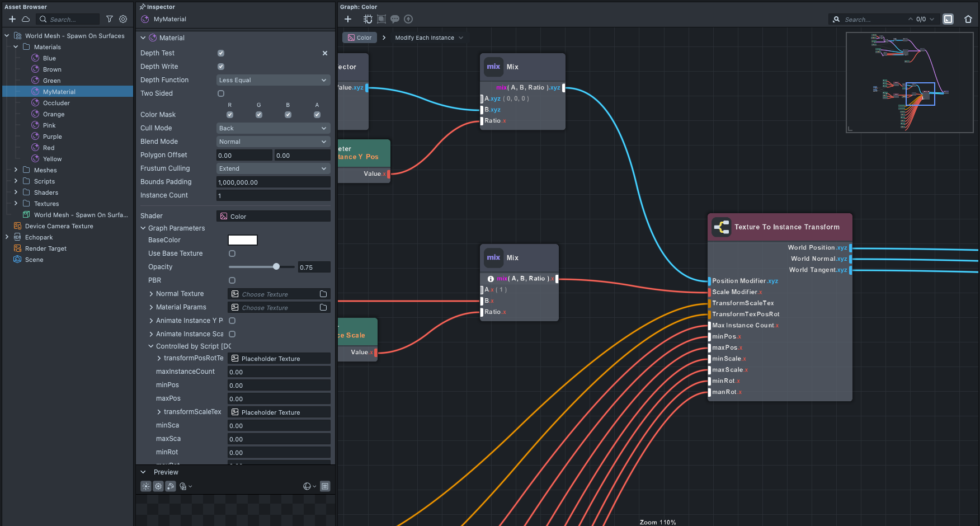Open the Asset Browser filter icon
The width and height of the screenshot is (980, 526).
(x=110, y=19)
